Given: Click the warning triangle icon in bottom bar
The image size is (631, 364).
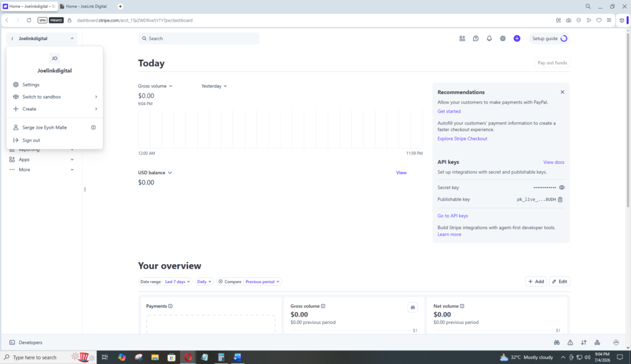Looking at the screenshot, I should pos(570,342).
